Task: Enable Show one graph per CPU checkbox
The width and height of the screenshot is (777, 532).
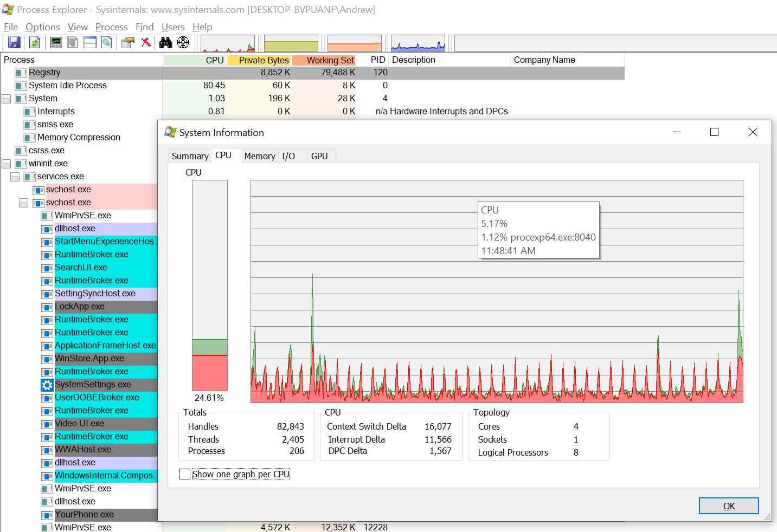Action: [185, 474]
